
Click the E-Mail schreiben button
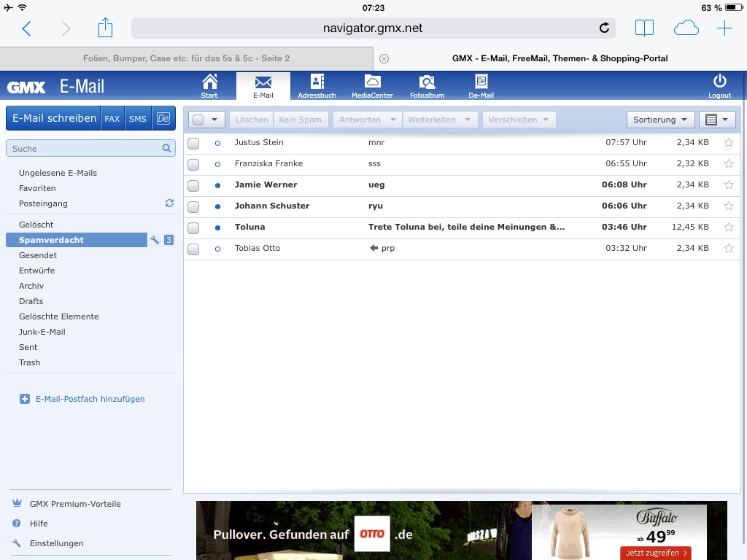[x=54, y=118]
